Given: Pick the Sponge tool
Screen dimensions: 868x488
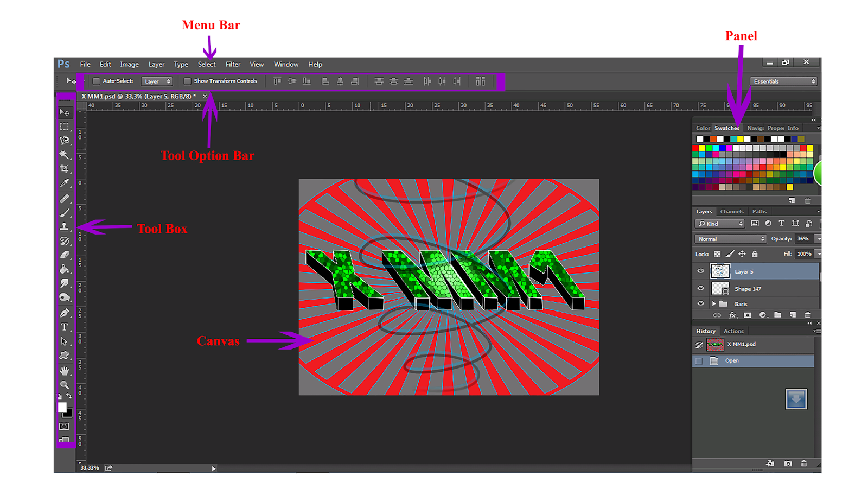Looking at the screenshot, I should point(65,297).
